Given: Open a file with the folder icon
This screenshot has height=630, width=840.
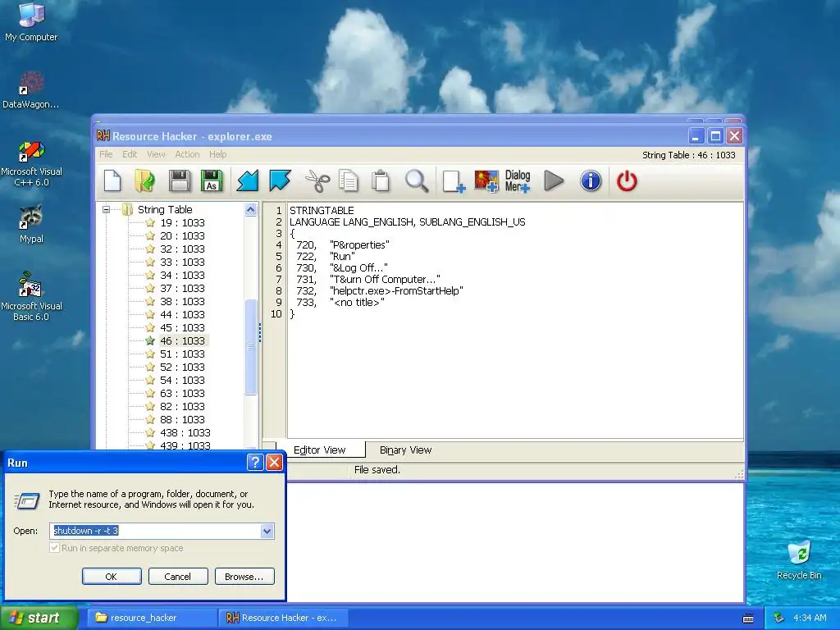Looking at the screenshot, I should (144, 180).
